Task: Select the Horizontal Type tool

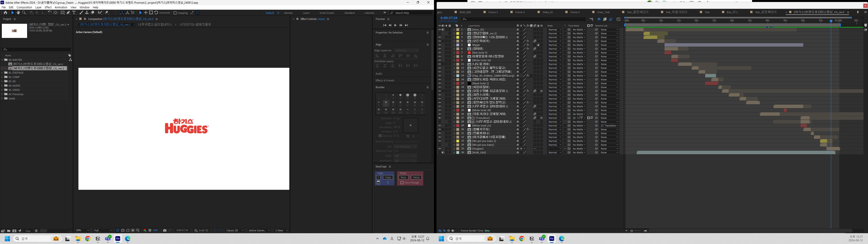Action: 74,12
